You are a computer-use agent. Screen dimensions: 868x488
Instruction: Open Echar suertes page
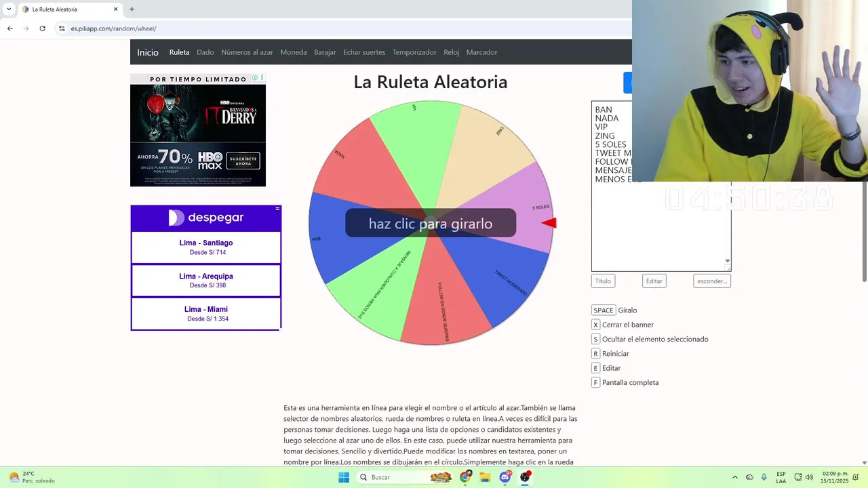pos(364,52)
